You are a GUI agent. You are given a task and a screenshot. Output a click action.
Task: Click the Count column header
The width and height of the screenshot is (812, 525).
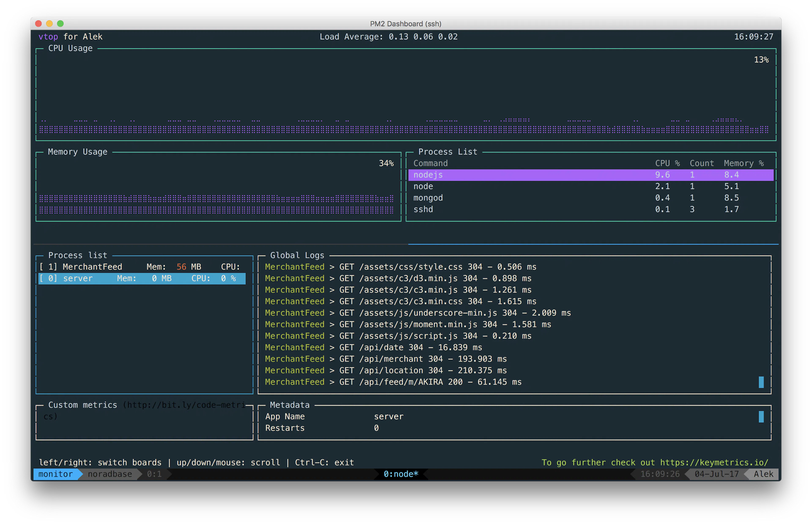702,163
